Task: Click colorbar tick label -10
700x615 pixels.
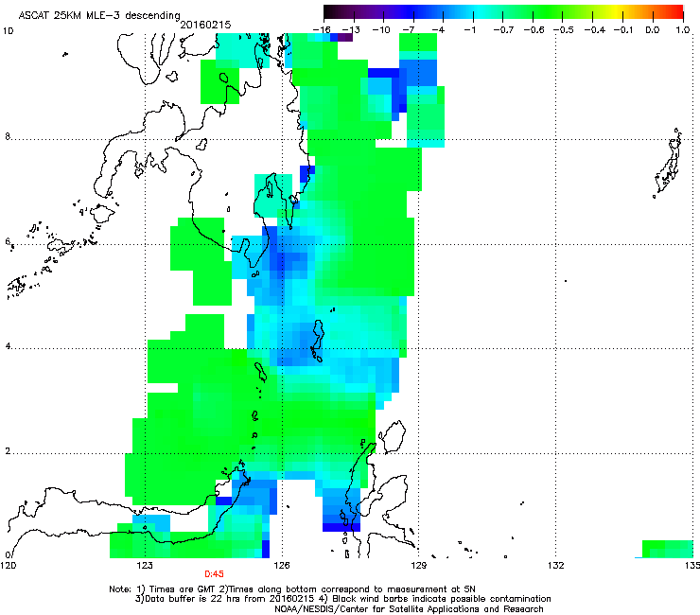Action: (x=381, y=30)
